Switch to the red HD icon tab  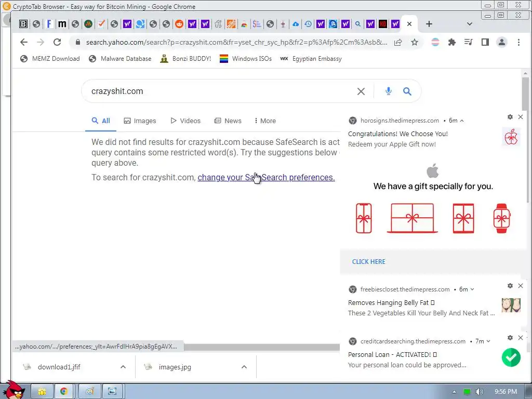click(383, 24)
